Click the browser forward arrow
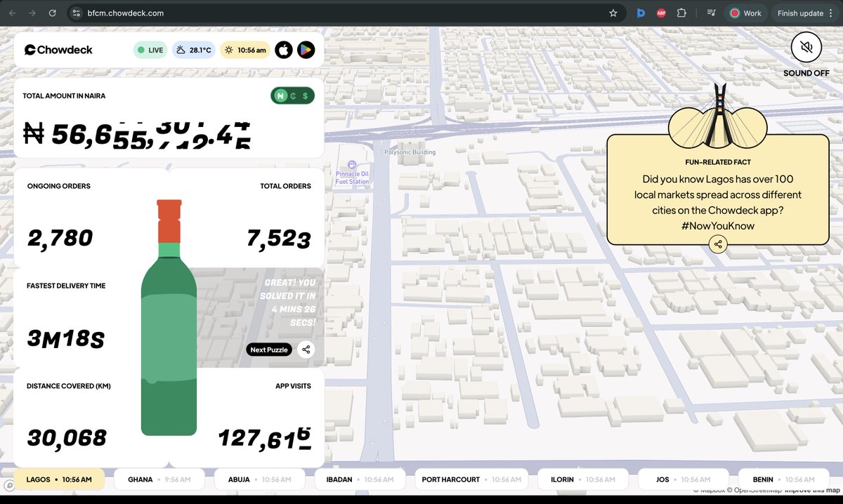This screenshot has height=504, width=843. pyautogui.click(x=32, y=13)
